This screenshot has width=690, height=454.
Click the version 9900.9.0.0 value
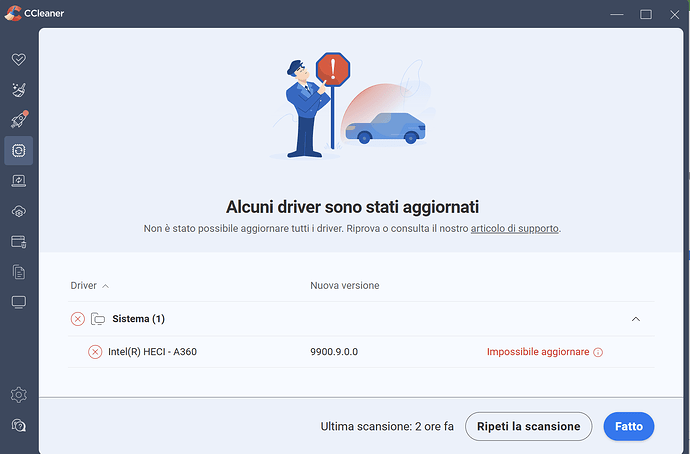pyautogui.click(x=334, y=352)
